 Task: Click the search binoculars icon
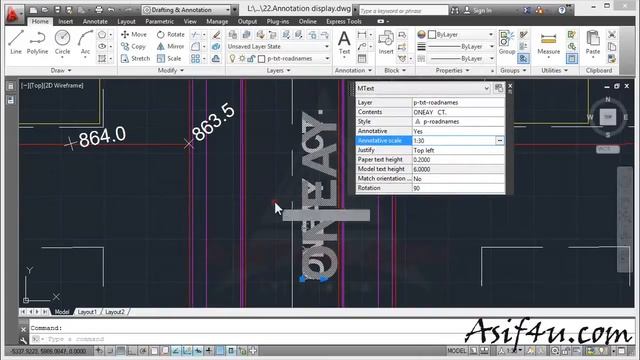pyautogui.click(x=454, y=11)
